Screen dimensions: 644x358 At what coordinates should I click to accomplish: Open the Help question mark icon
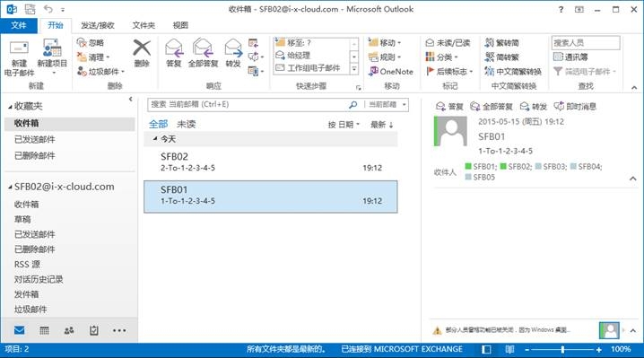[x=561, y=9]
